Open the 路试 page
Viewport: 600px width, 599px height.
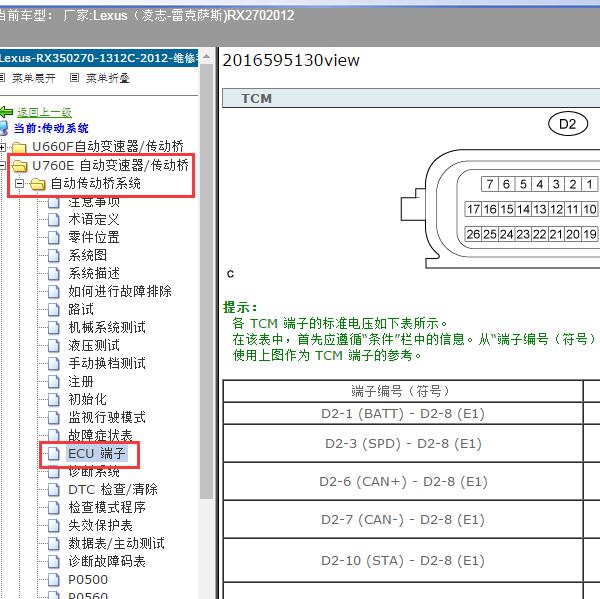coord(81,309)
